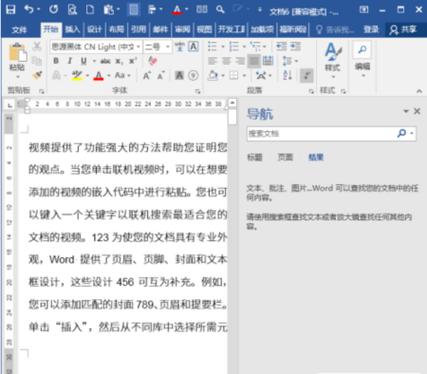
Task: Expand the numbering list style drop-down
Action: [244, 47]
